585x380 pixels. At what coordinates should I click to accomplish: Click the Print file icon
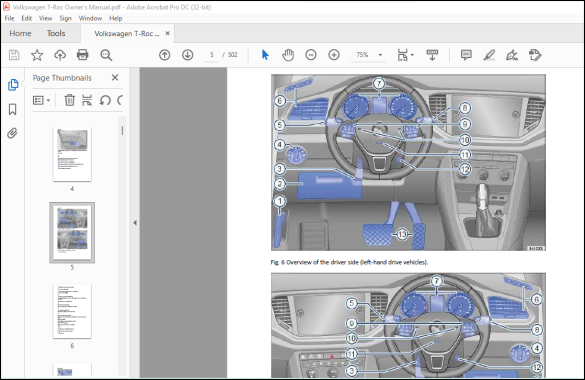click(82, 55)
